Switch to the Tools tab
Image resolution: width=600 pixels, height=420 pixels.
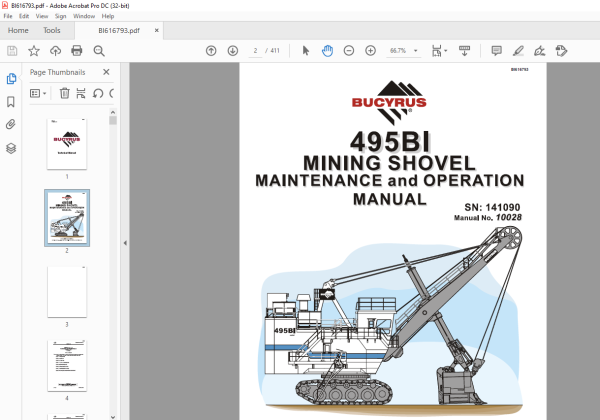click(x=52, y=30)
